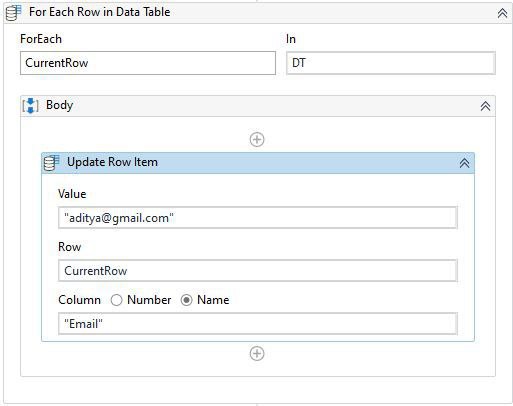Click the Body sequence icon
Image resolution: width=513 pixels, height=406 pixels.
30,106
